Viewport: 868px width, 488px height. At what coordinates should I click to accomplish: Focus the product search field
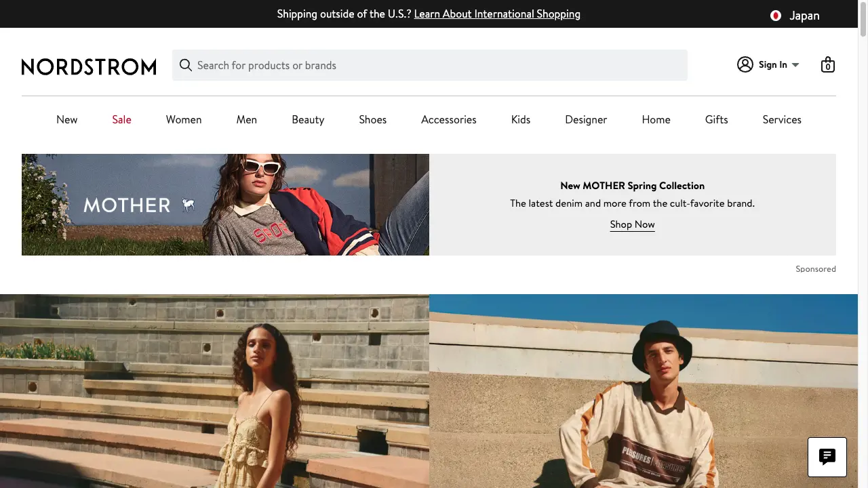[434, 65]
